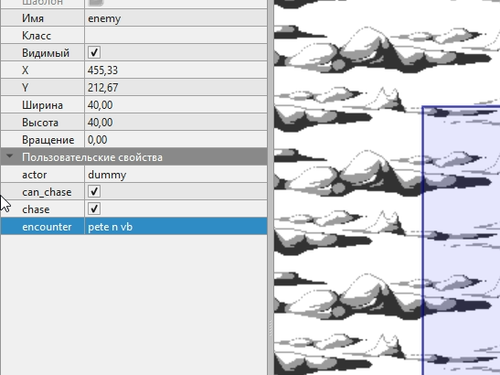The image size is (500, 375).
Task: Edit the Ширина value 40,00
Action: point(176,105)
